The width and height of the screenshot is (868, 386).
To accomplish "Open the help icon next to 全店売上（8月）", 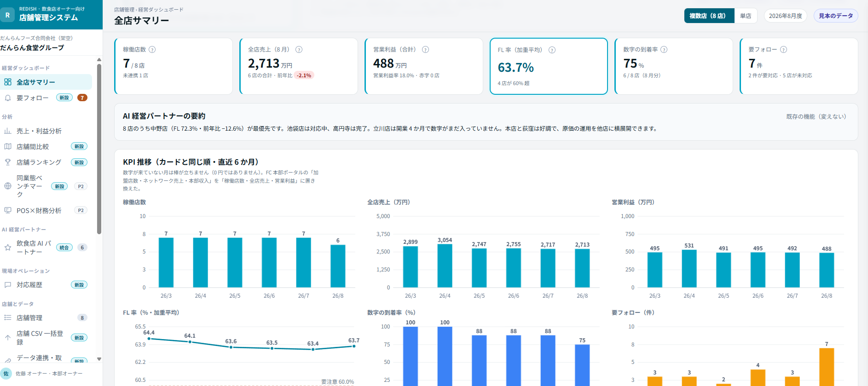I will click(299, 50).
